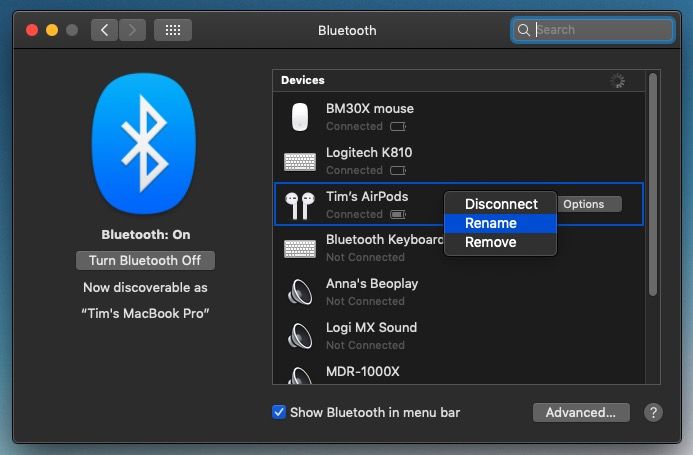Select Remove in the context menu

[490, 242]
